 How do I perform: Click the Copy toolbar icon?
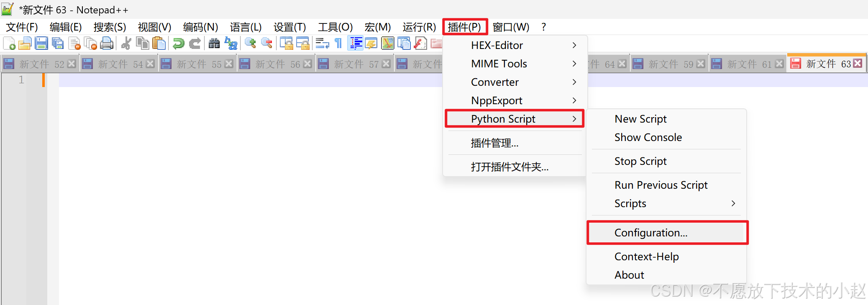(143, 44)
